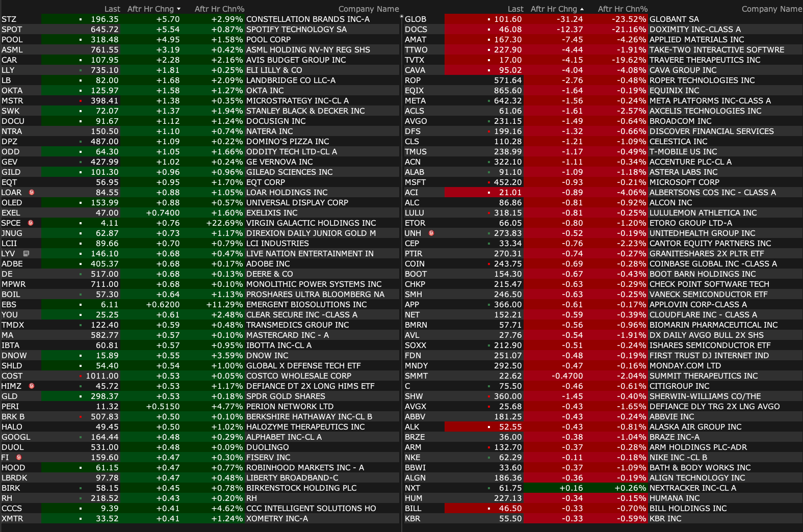Click the left watchlist scrollbar top handle
Viewport: 803px width, 532px height.
401,17
